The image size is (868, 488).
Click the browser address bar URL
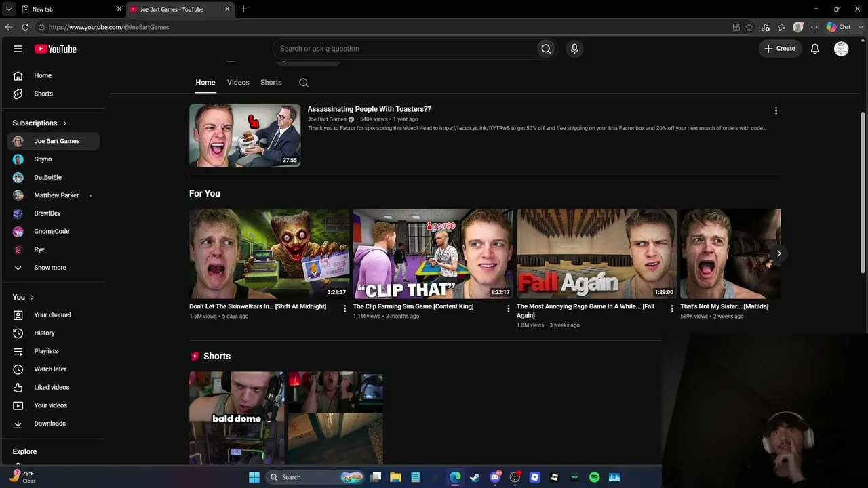point(109,27)
